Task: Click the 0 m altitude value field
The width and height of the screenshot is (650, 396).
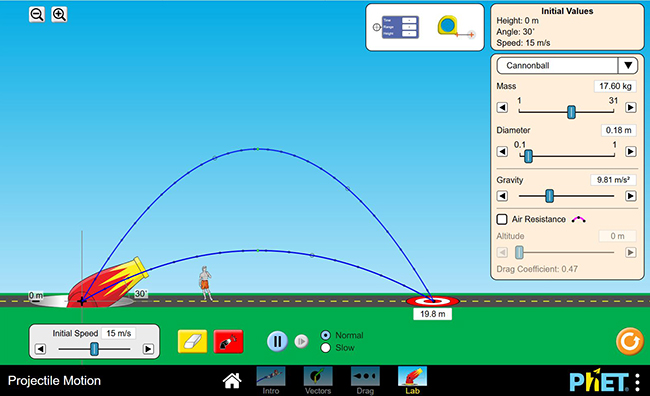Action: click(617, 236)
